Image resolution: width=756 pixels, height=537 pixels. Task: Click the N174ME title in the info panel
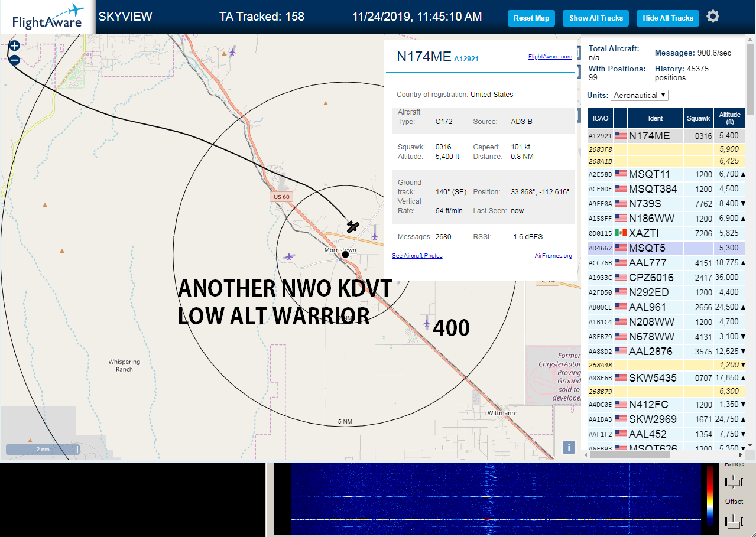point(423,57)
